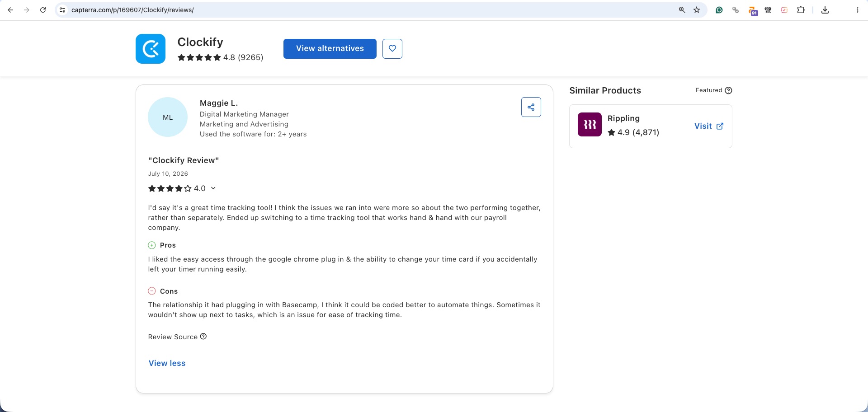
Task: Open the zoom magnifier icon in address bar
Action: point(682,10)
